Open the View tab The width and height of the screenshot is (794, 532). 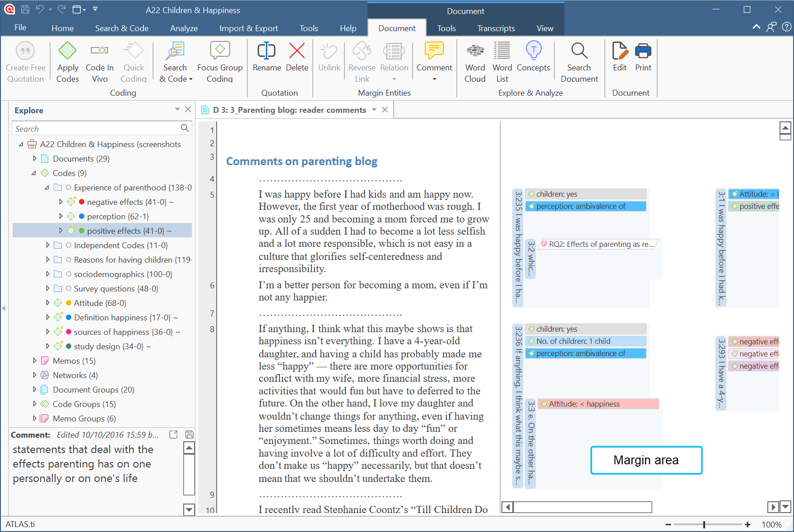[x=545, y=28]
